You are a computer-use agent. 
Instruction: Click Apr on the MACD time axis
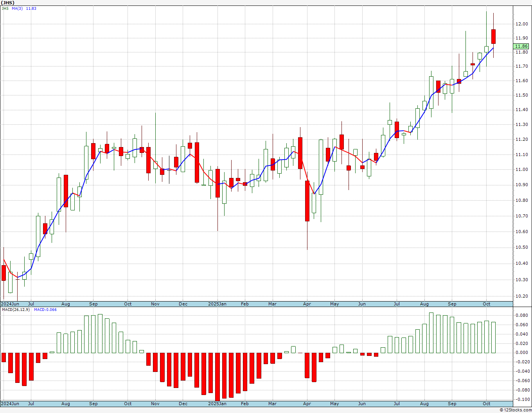coord(307,404)
